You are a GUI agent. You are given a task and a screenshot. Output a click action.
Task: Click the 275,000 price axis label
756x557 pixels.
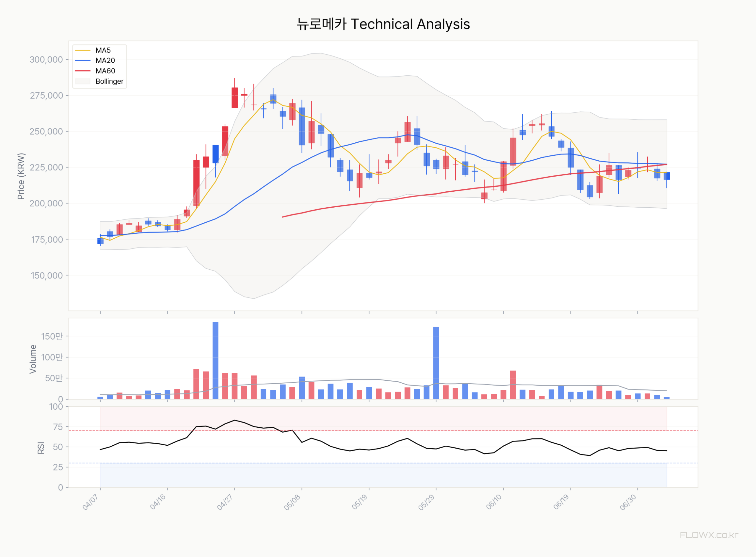pyautogui.click(x=47, y=96)
